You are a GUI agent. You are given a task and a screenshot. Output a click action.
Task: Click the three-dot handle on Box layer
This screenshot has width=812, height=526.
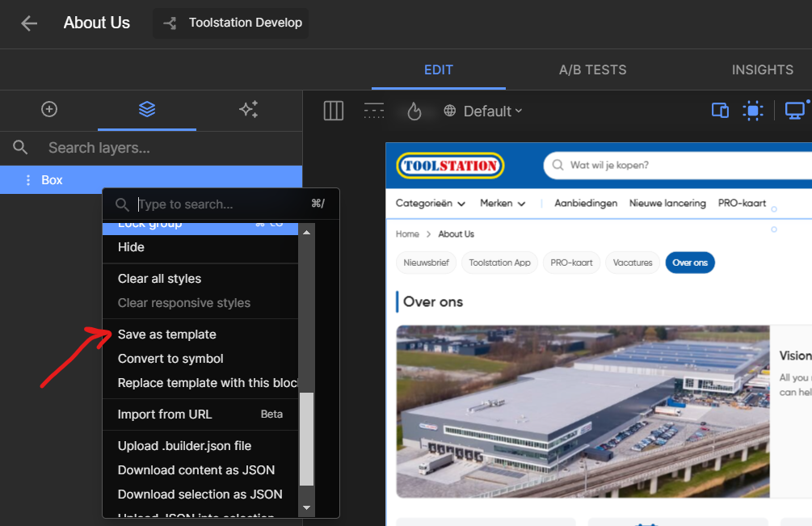pyautogui.click(x=28, y=180)
